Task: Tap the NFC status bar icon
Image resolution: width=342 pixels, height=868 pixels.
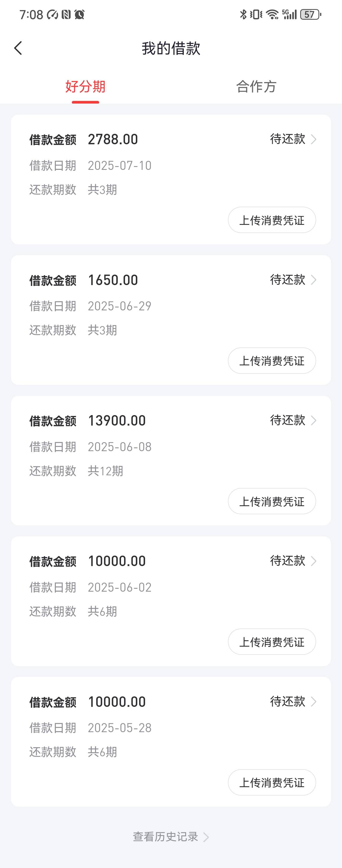Action: point(66,15)
